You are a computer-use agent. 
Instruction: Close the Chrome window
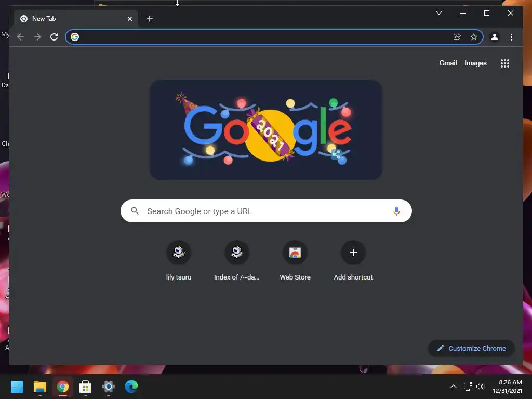510,13
